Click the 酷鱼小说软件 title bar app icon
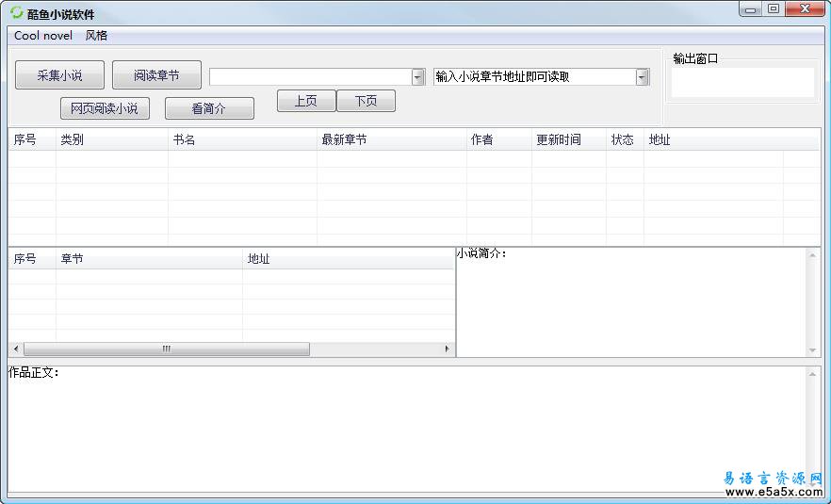The image size is (831, 504). 16,12
